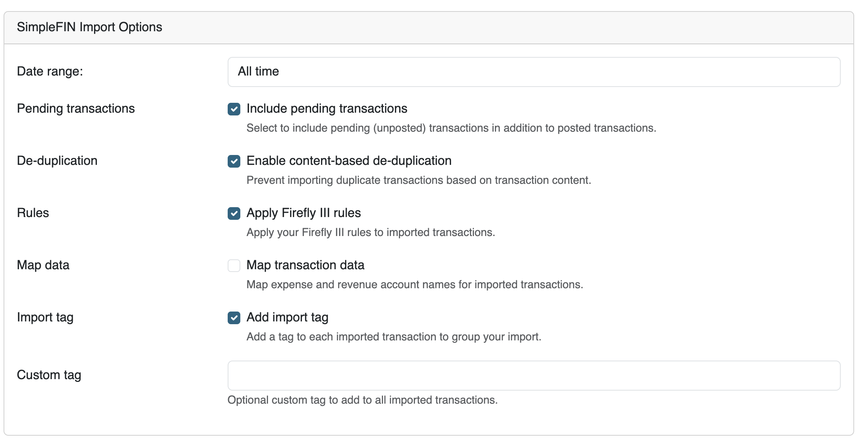Click the "Add import tag" label text
The image size is (868, 442).
point(287,317)
